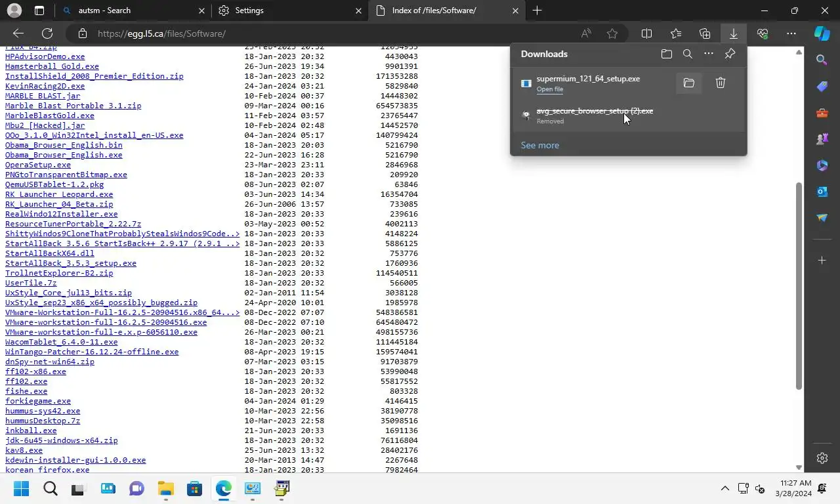
Task: Download dnSpy-net-win64.zip
Action: click(50, 362)
